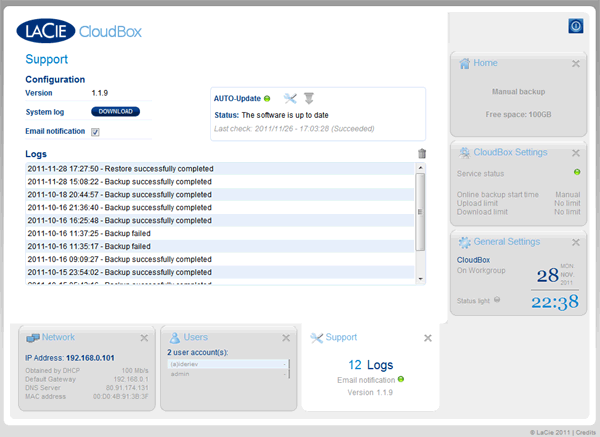Open auto-update configuration wrench icon

pyautogui.click(x=290, y=99)
